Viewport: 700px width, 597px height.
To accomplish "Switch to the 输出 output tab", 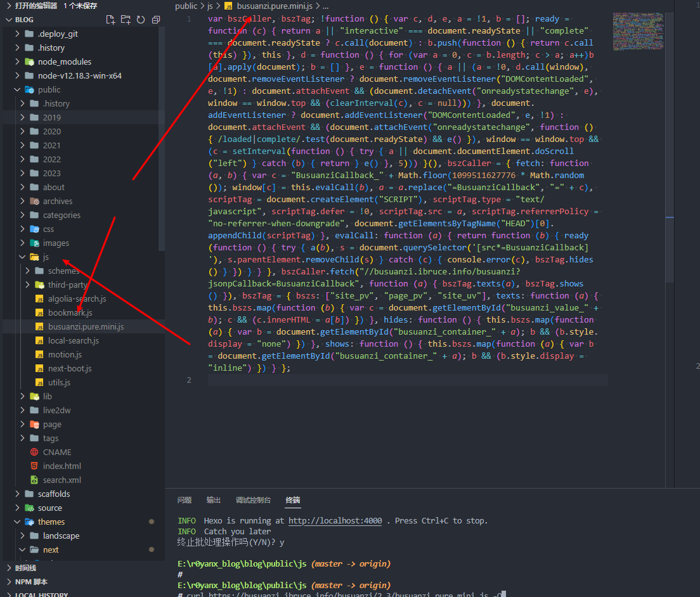I will point(214,500).
